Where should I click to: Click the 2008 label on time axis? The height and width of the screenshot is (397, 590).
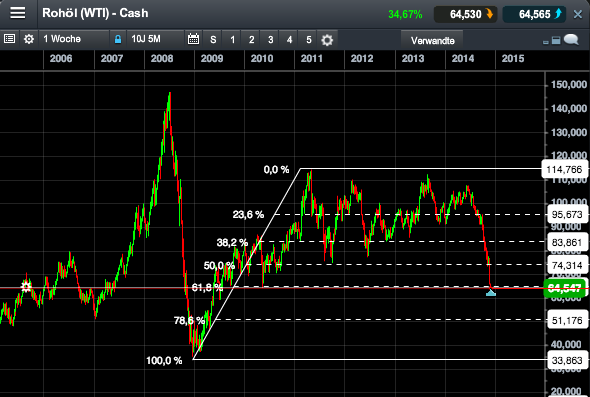coord(162,59)
